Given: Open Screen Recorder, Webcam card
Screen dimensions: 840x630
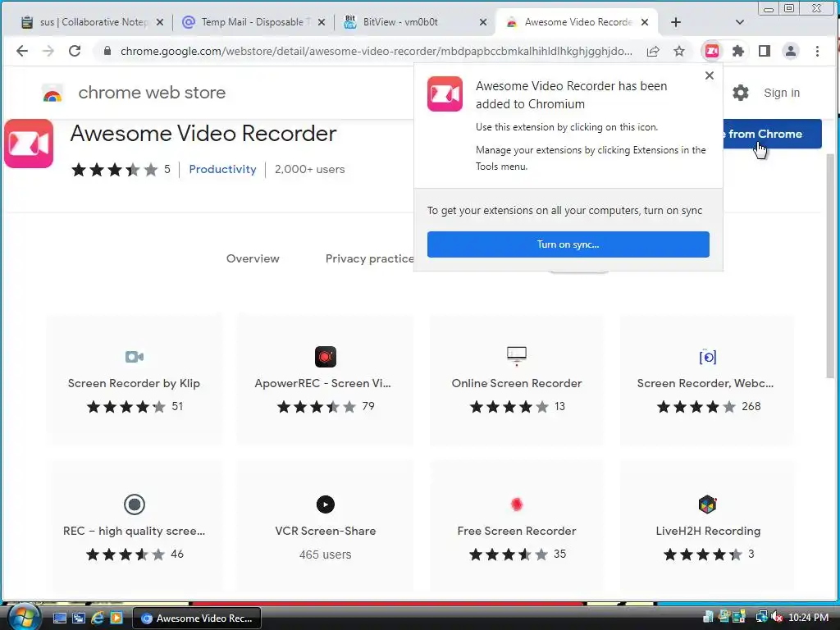Looking at the screenshot, I should click(707, 380).
